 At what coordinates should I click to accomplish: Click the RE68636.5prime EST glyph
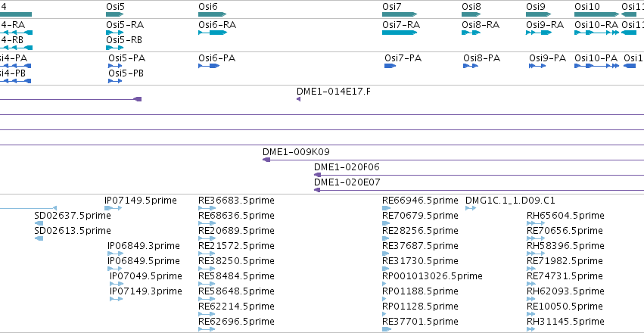207,223
